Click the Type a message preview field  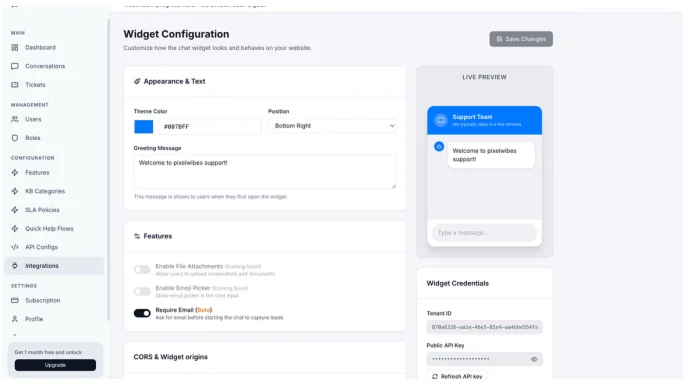484,233
